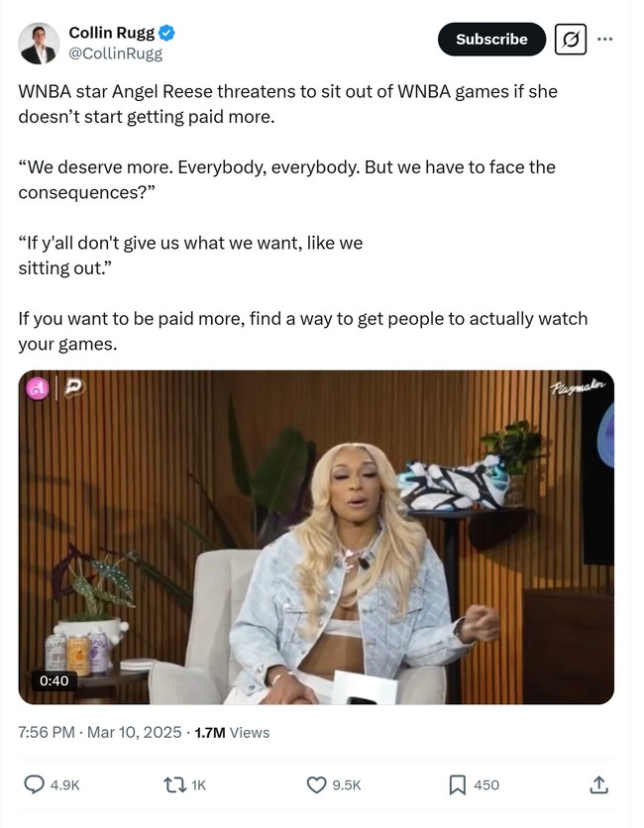
Task: View the 1.7M Views analytics
Action: (x=232, y=732)
